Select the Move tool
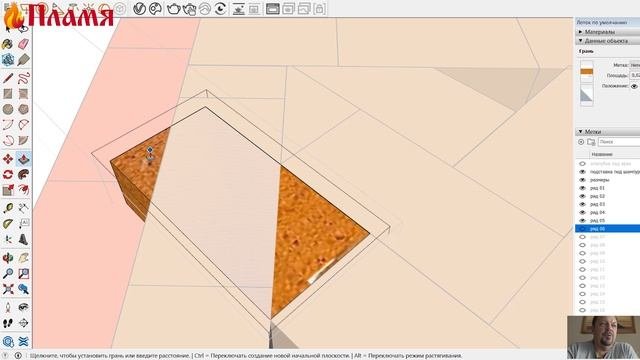 tap(8, 159)
